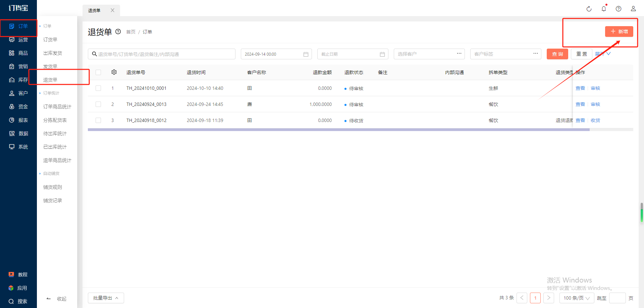644x308 pixels.
Task: Click the calendar icon in the start date field
Action: click(306, 54)
